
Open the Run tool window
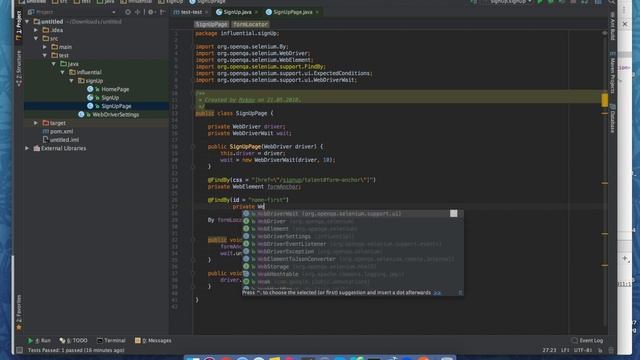coord(39,340)
